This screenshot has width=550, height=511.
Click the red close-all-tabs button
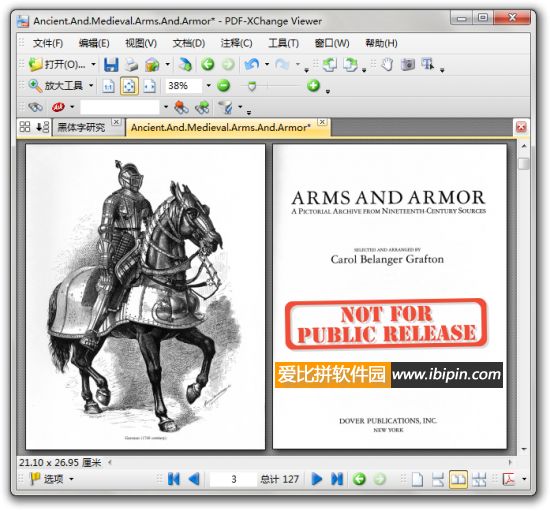[x=521, y=127]
